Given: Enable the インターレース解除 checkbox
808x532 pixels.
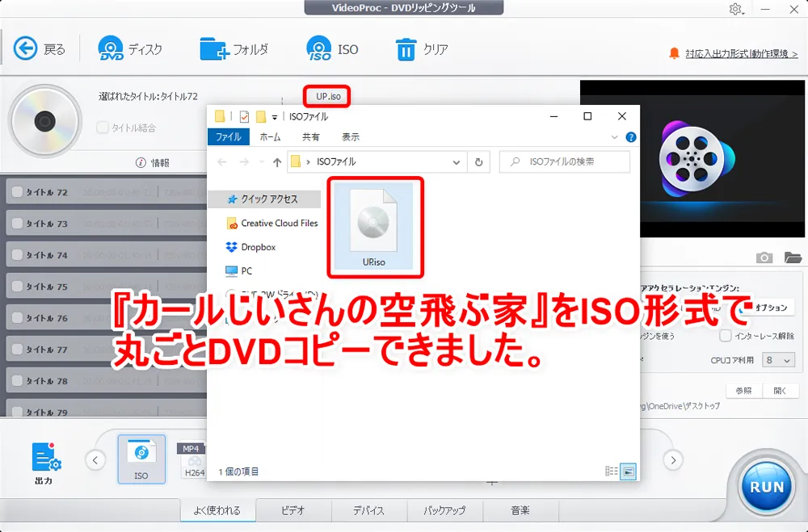Looking at the screenshot, I should 726,336.
